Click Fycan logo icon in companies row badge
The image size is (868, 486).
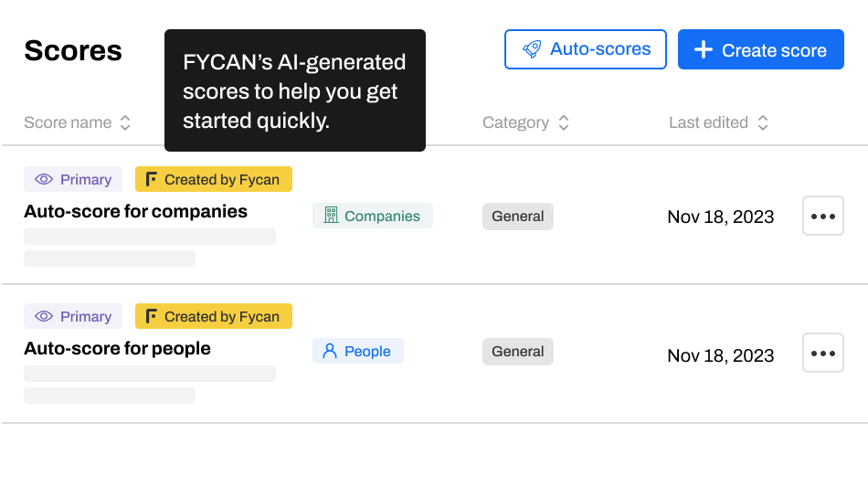click(x=151, y=179)
